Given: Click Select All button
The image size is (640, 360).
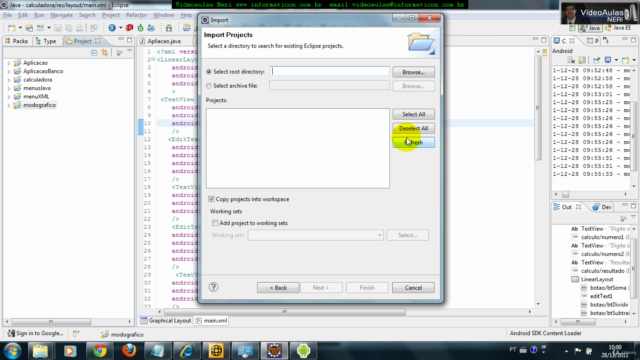Looking at the screenshot, I should coord(413,114).
